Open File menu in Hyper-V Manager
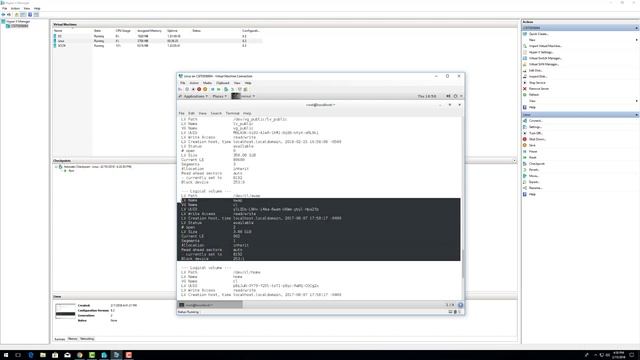 point(4,8)
